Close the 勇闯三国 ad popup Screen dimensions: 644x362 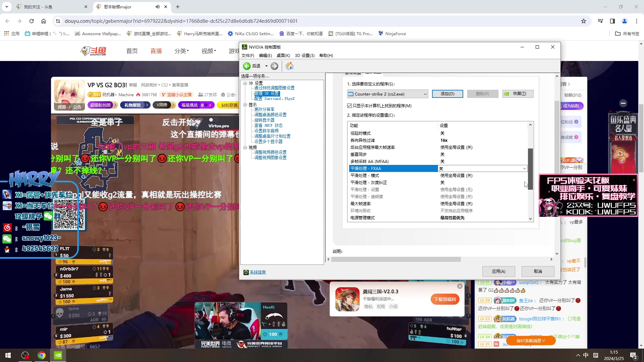(x=460, y=286)
